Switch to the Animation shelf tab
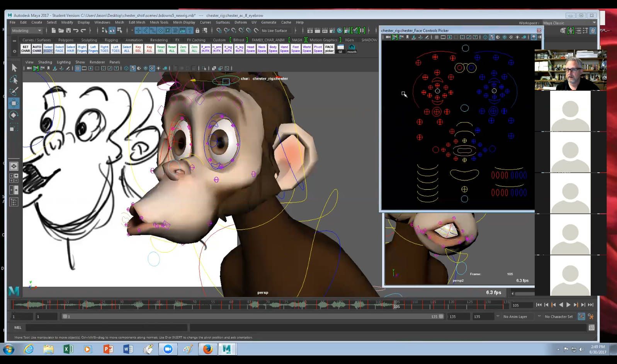The height and width of the screenshot is (364, 617). pos(134,40)
